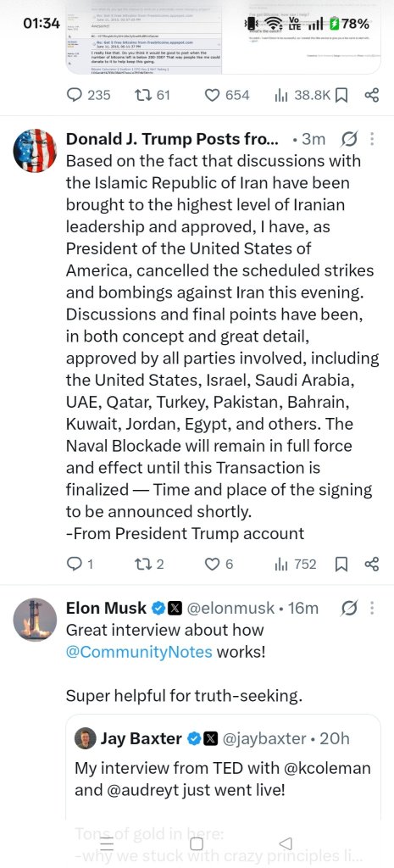Open Elon Musk's profile picture
Viewport: 394px width, 868px height.
pyautogui.click(x=35, y=620)
